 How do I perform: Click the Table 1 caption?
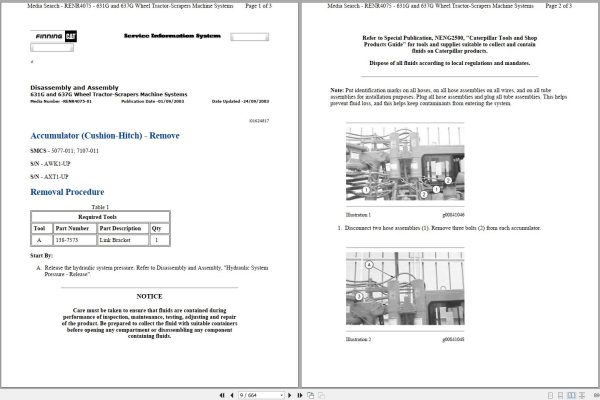[100, 207]
